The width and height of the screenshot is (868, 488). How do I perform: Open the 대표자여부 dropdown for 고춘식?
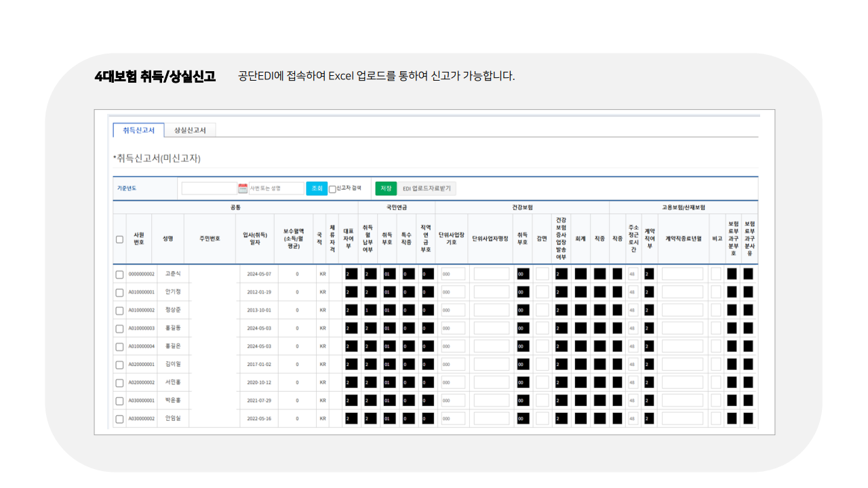[351, 273]
